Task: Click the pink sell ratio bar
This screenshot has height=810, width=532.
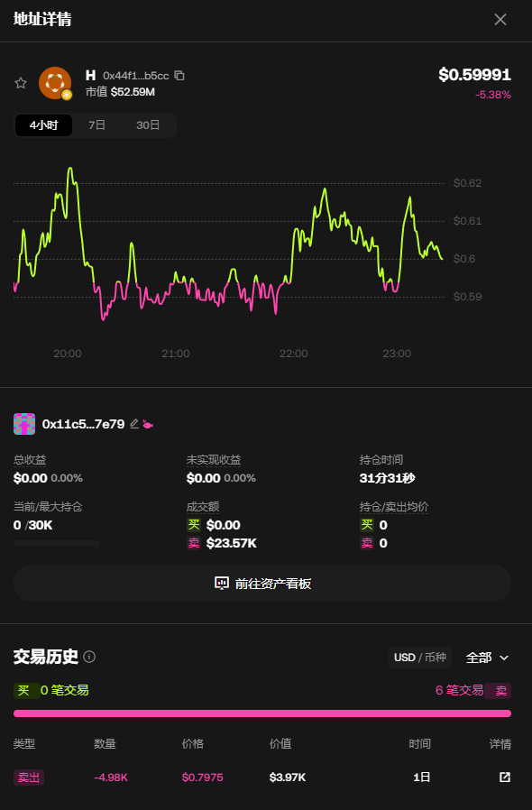Action: pos(262,713)
